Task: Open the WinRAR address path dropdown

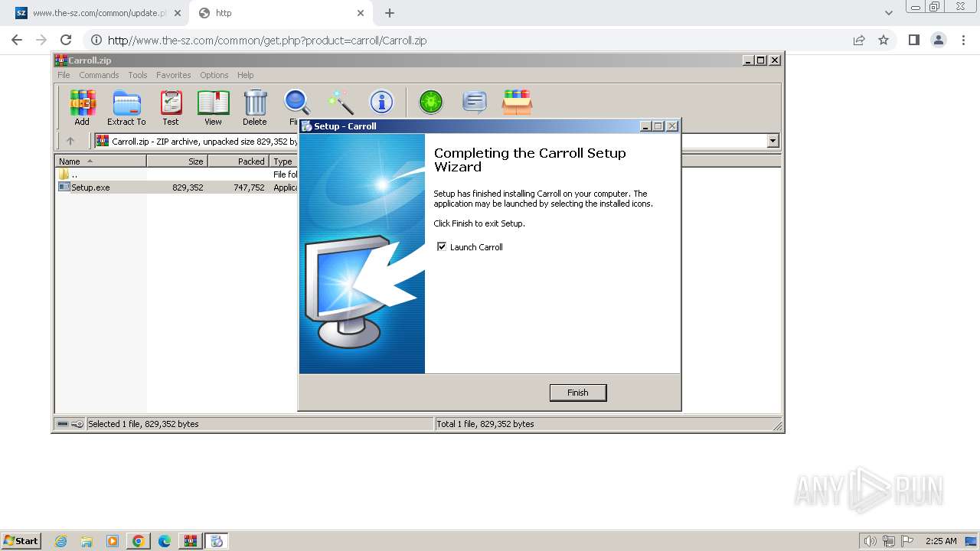Action: pyautogui.click(x=773, y=141)
